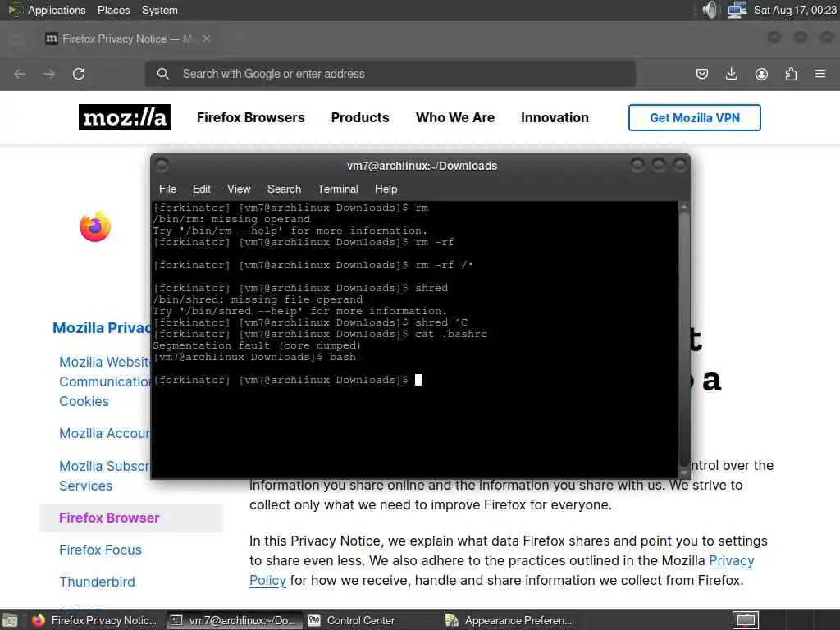
Task: Open the Places menu
Action: click(113, 10)
